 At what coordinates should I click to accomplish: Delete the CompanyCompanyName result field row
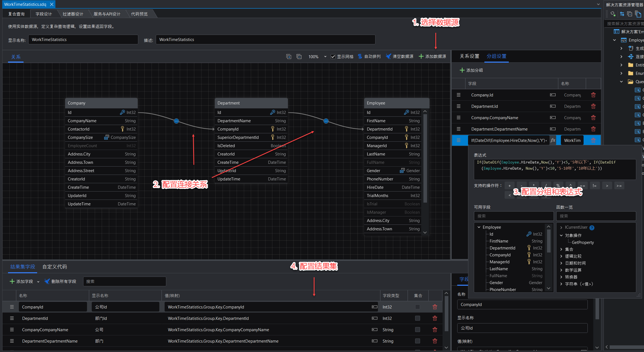[x=435, y=330]
